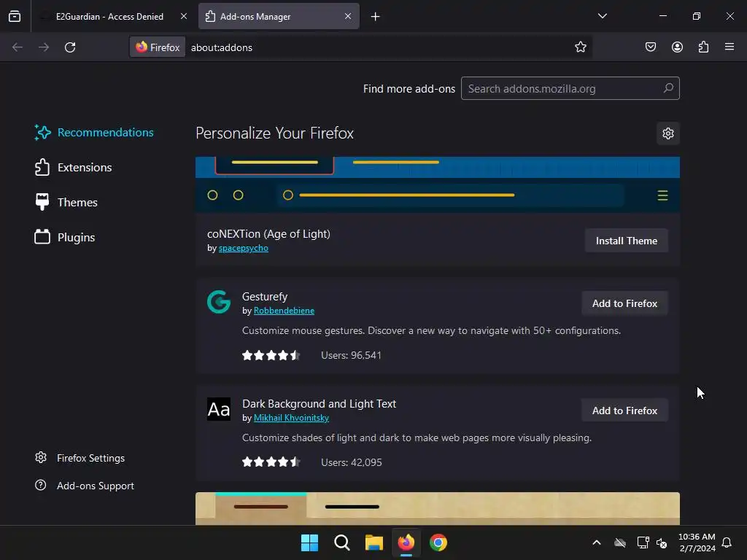Click the coNEXTion (Age of Light) title
Viewport: 747px width, 560px height.
268,234
